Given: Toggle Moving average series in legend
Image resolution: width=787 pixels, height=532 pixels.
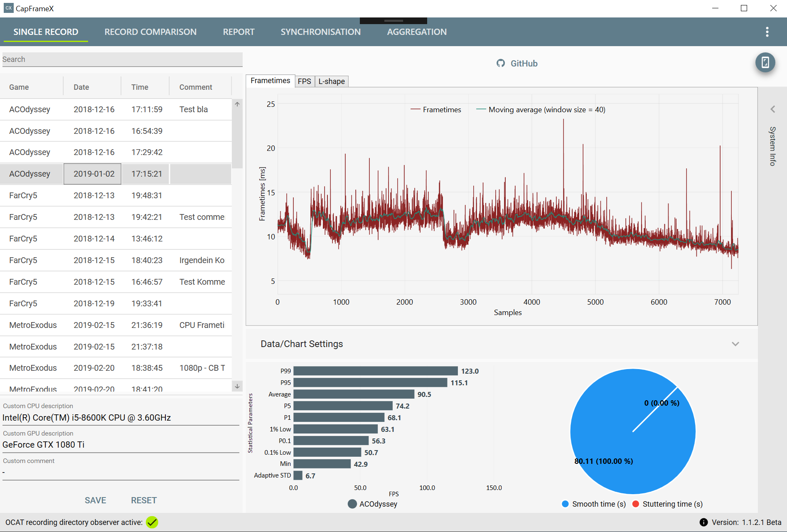Looking at the screenshot, I should (x=541, y=110).
